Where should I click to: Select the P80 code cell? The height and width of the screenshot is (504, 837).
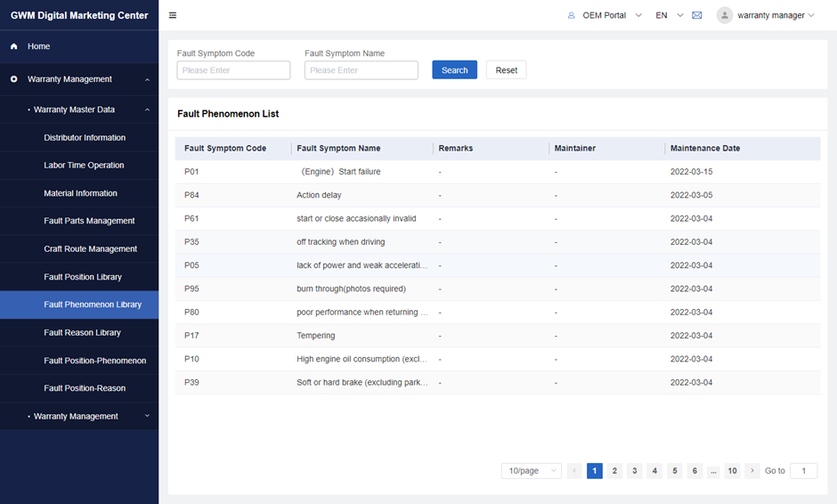(191, 313)
